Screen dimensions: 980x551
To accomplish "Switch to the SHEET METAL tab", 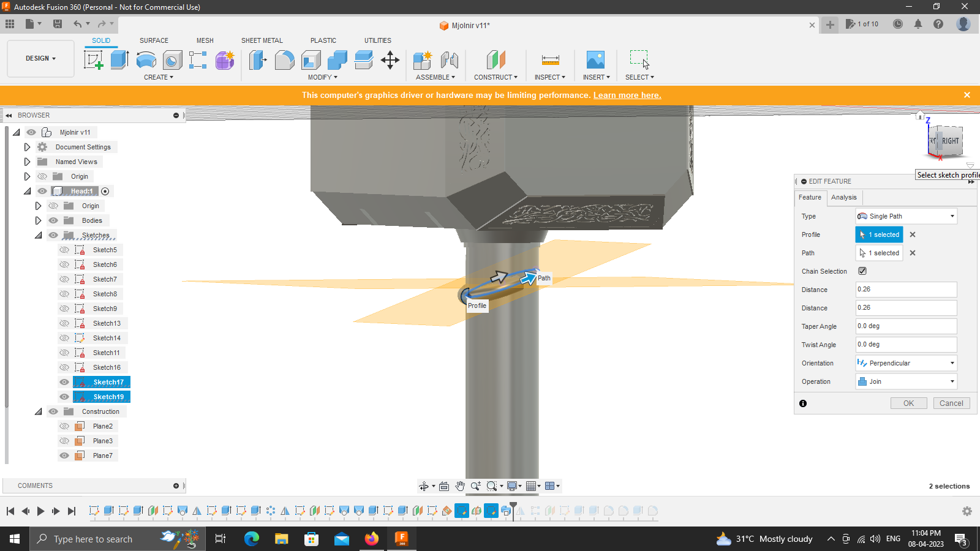I will (x=262, y=40).
